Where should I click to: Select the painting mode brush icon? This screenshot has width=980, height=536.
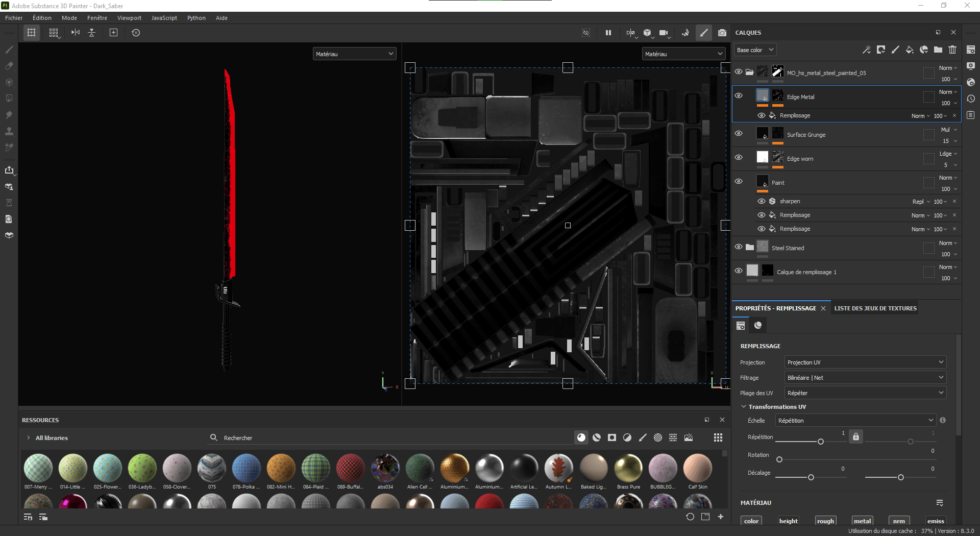click(x=704, y=33)
